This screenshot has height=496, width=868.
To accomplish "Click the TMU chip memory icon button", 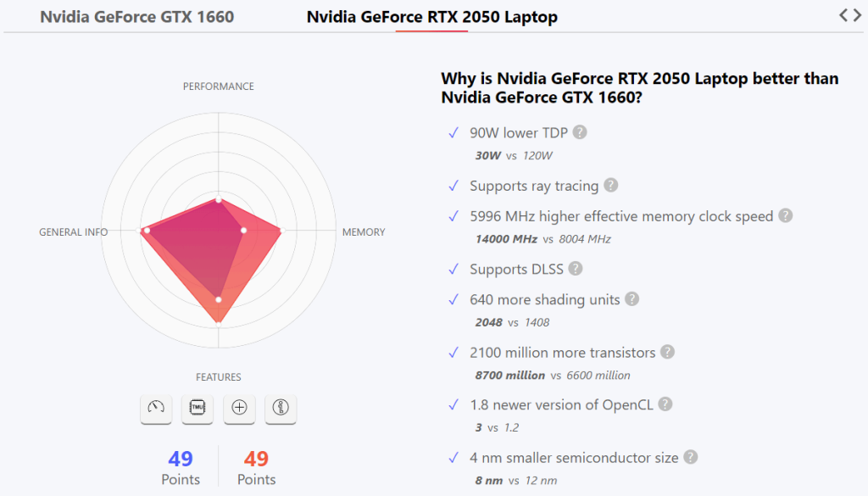I will (198, 408).
